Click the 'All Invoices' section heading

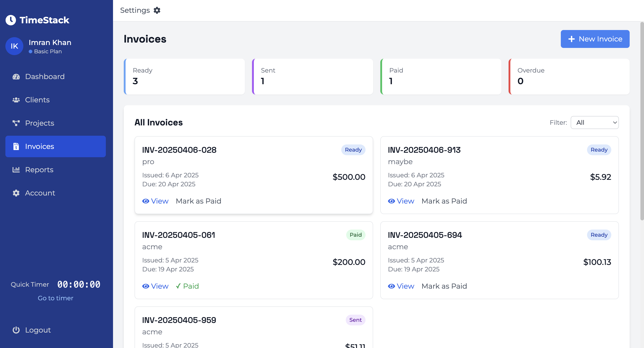159,122
